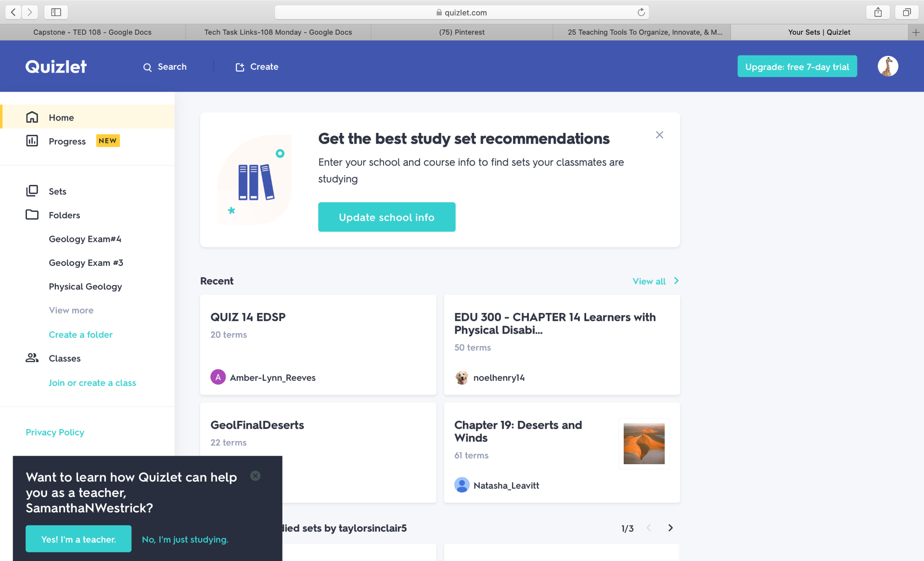Image resolution: width=924 pixels, height=561 pixels.
Task: Open Progress in the sidebar
Action: coord(67,141)
